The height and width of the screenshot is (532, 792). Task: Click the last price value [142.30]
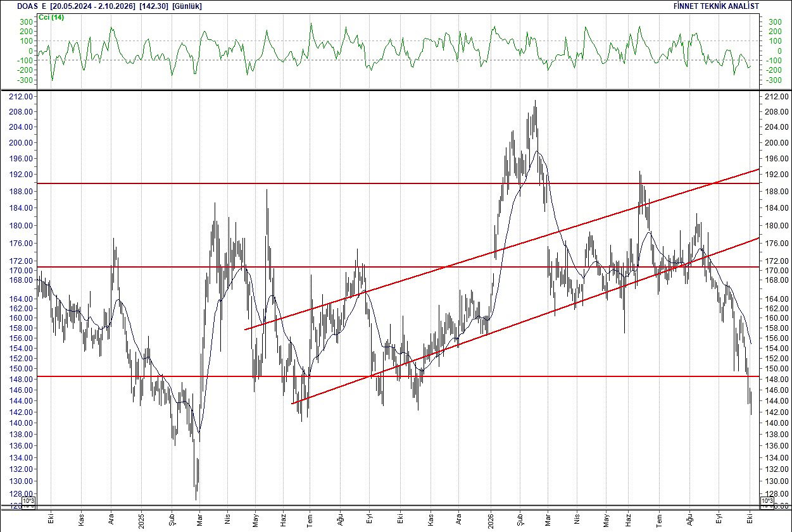(x=154, y=6)
